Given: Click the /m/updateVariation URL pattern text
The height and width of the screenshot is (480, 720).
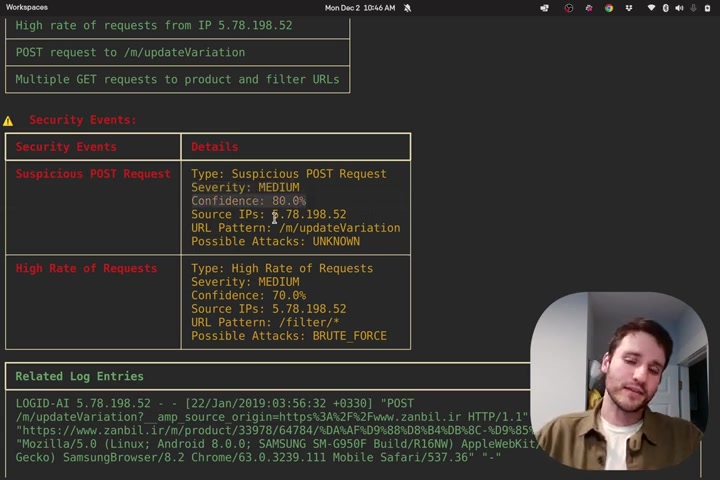Looking at the screenshot, I should 340,228.
